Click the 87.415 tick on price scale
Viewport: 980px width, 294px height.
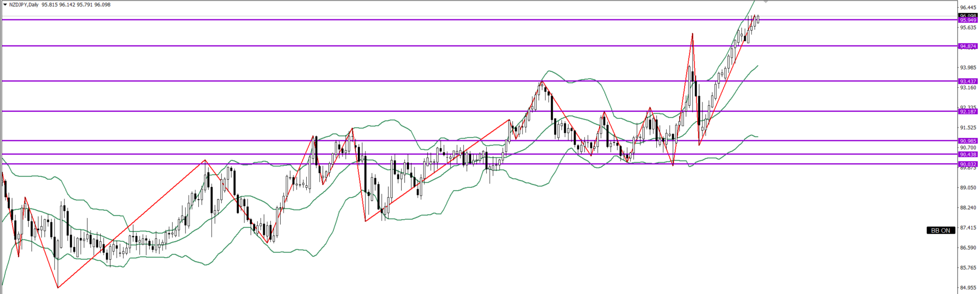968,228
